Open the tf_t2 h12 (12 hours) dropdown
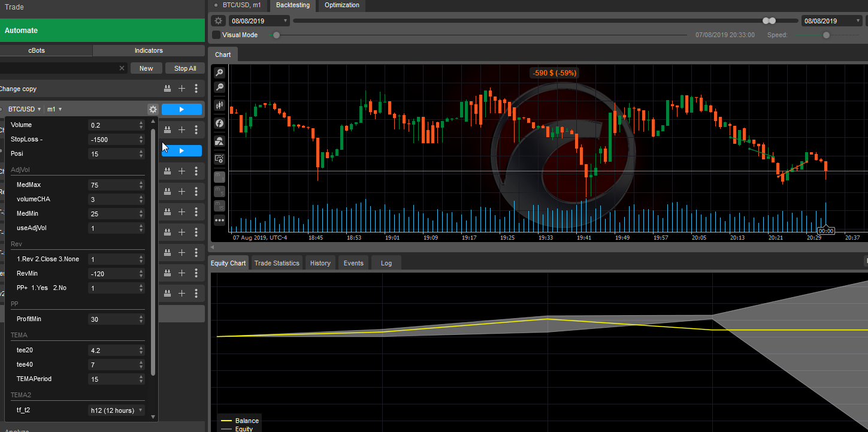The image size is (868, 432). point(117,410)
